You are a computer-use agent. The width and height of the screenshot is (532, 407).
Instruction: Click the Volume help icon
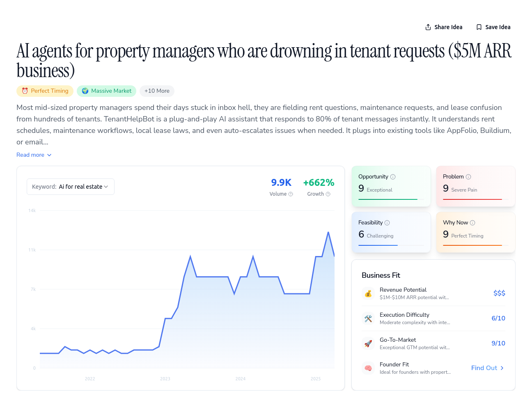(x=291, y=194)
